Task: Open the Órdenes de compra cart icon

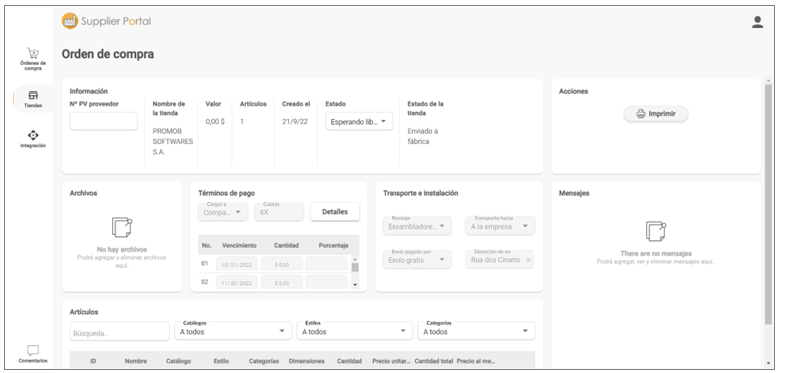Action: pyautogui.click(x=33, y=54)
